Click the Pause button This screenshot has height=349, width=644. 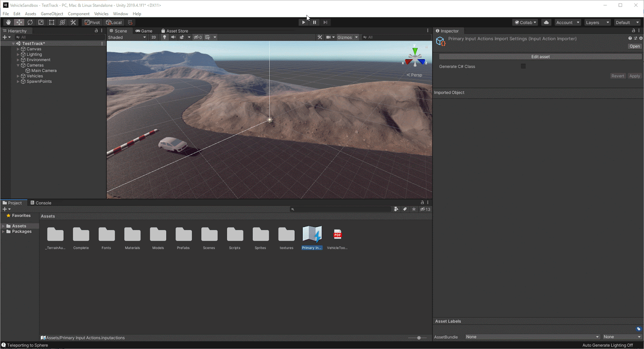[x=314, y=23]
